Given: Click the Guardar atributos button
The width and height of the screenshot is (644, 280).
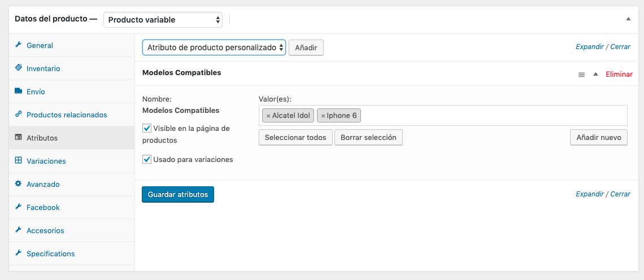Looking at the screenshot, I should pos(178,195).
